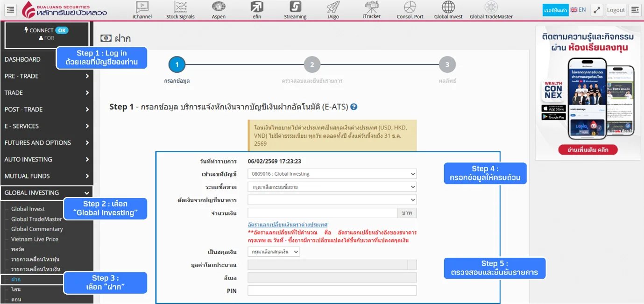Viewport: 644px width, 304px height.
Task: Open Consol. Port pie chart icon
Action: click(x=410, y=7)
